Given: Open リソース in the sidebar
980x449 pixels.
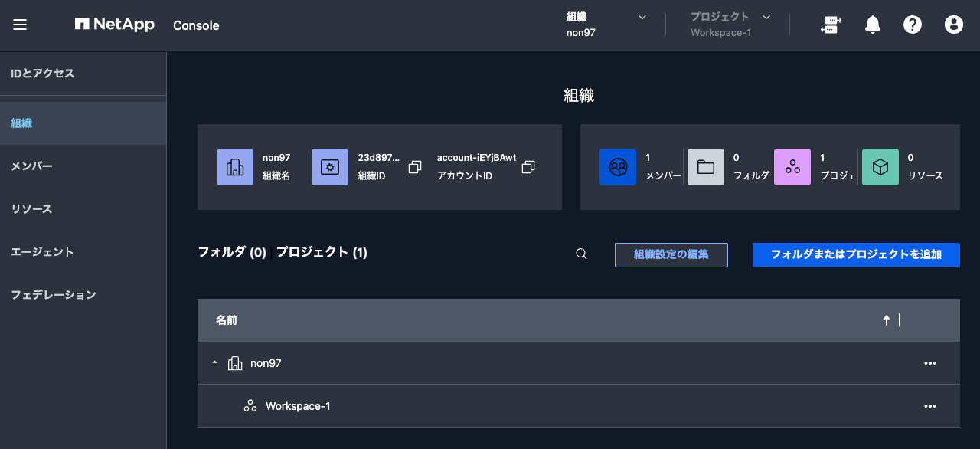Looking at the screenshot, I should pyautogui.click(x=83, y=209).
